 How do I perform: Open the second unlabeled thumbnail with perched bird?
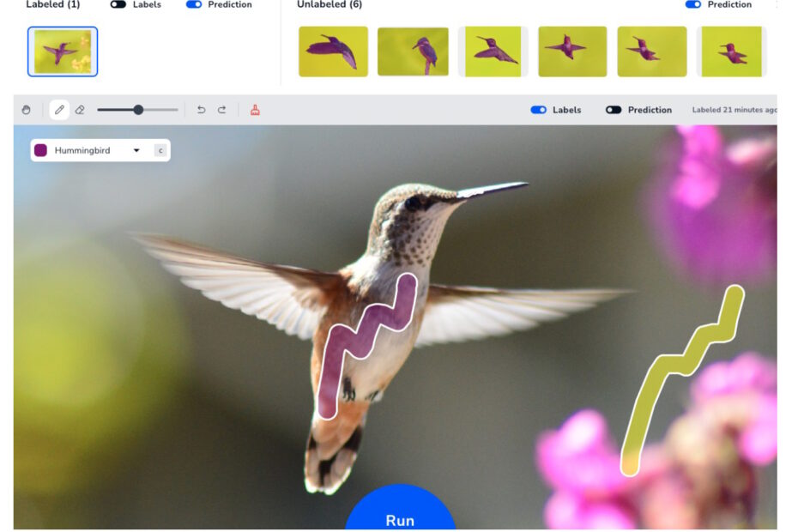point(413,51)
